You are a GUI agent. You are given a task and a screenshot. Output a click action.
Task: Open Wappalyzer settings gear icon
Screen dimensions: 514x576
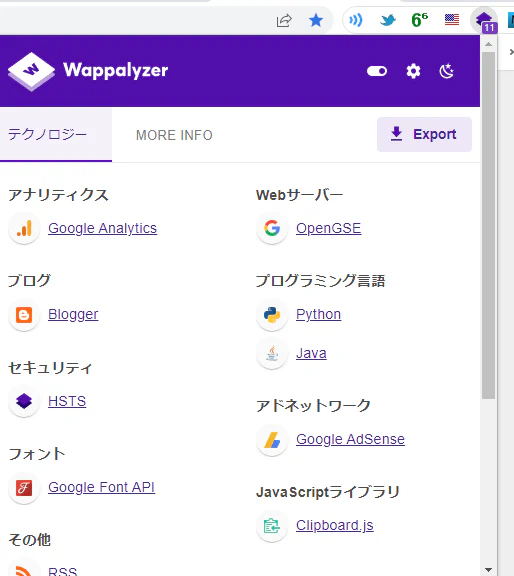pyautogui.click(x=413, y=71)
